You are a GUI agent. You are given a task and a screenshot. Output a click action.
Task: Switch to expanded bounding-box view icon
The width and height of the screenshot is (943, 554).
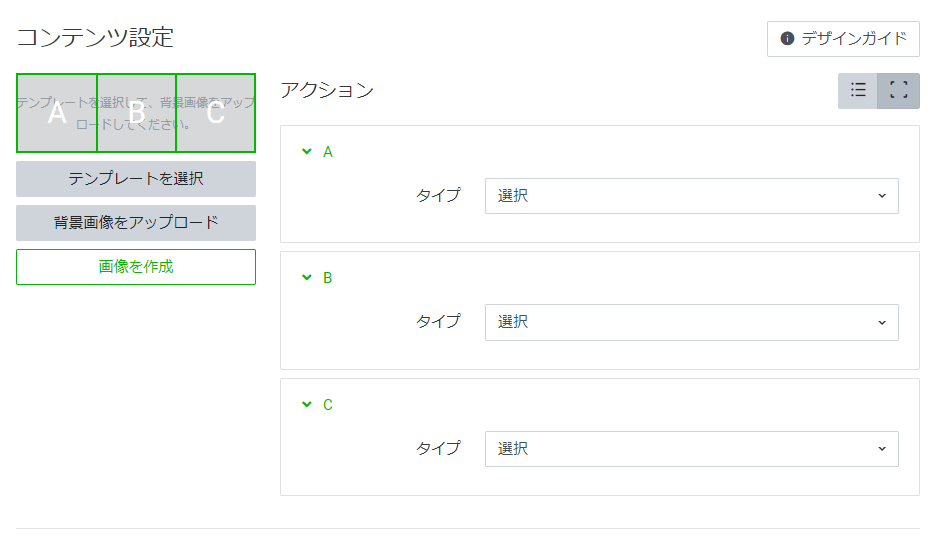(x=898, y=91)
